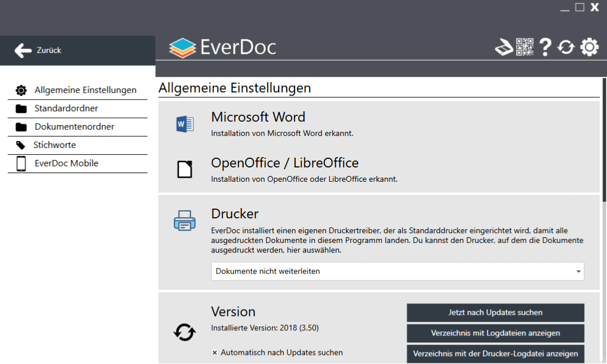Click Verzeichnis mit Logdateien anzeigen
The height and width of the screenshot is (364, 607).
[495, 333]
